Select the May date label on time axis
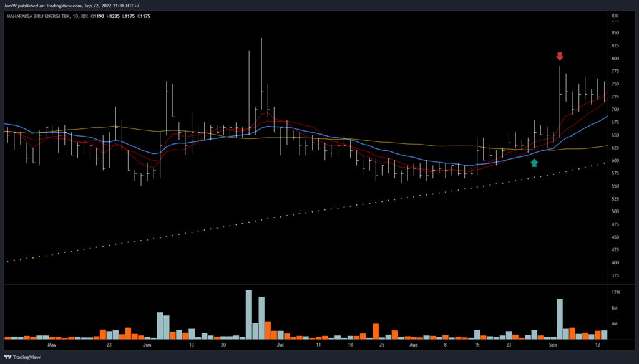The width and height of the screenshot is (639, 364). [x=52, y=344]
